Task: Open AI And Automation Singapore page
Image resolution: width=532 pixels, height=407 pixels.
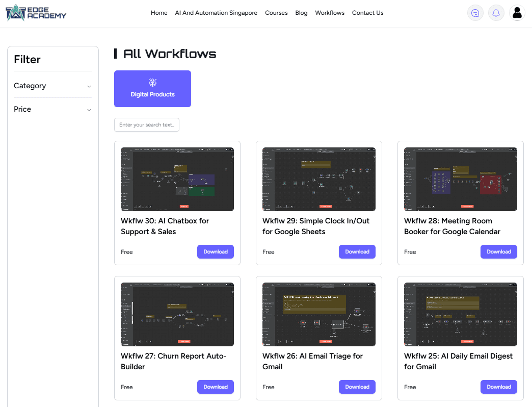Action: tap(216, 13)
